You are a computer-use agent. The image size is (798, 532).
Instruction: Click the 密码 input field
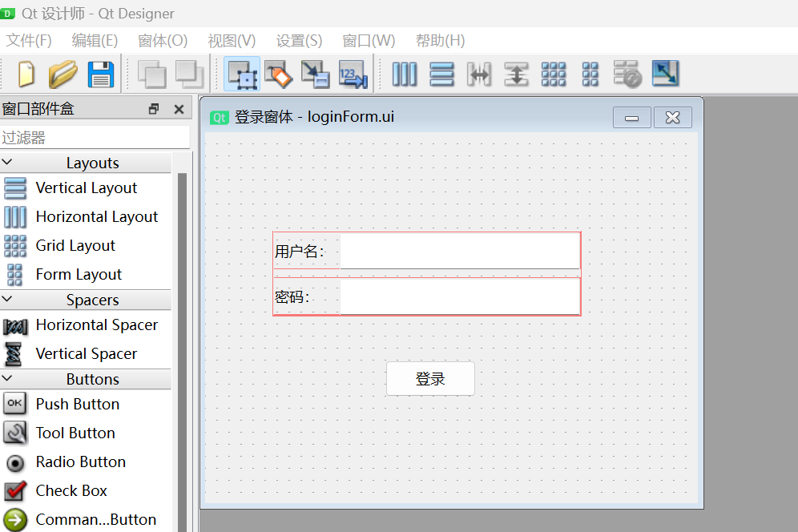460,296
